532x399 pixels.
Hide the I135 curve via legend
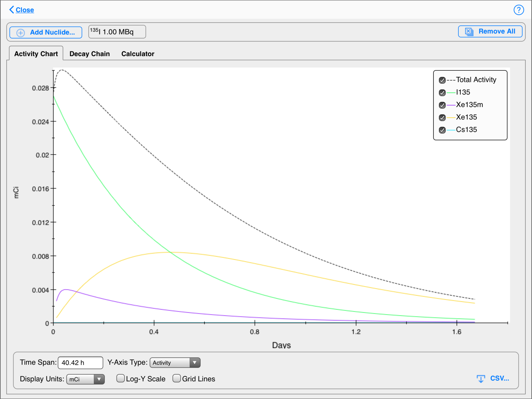click(442, 93)
